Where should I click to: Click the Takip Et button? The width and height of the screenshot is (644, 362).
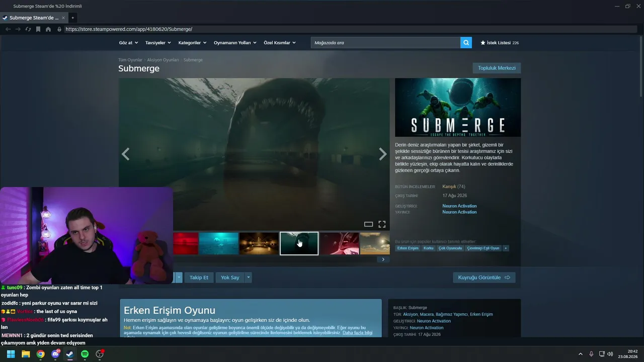pos(199,278)
